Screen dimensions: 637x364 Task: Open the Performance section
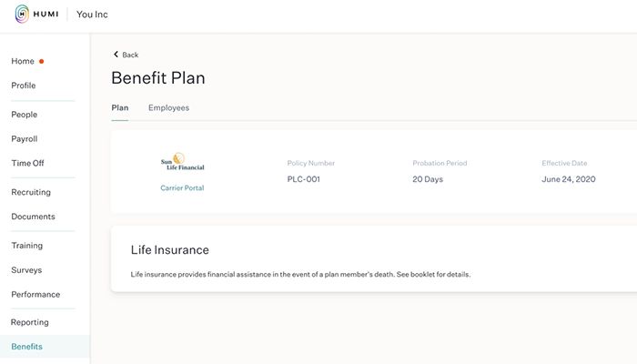pyautogui.click(x=35, y=295)
